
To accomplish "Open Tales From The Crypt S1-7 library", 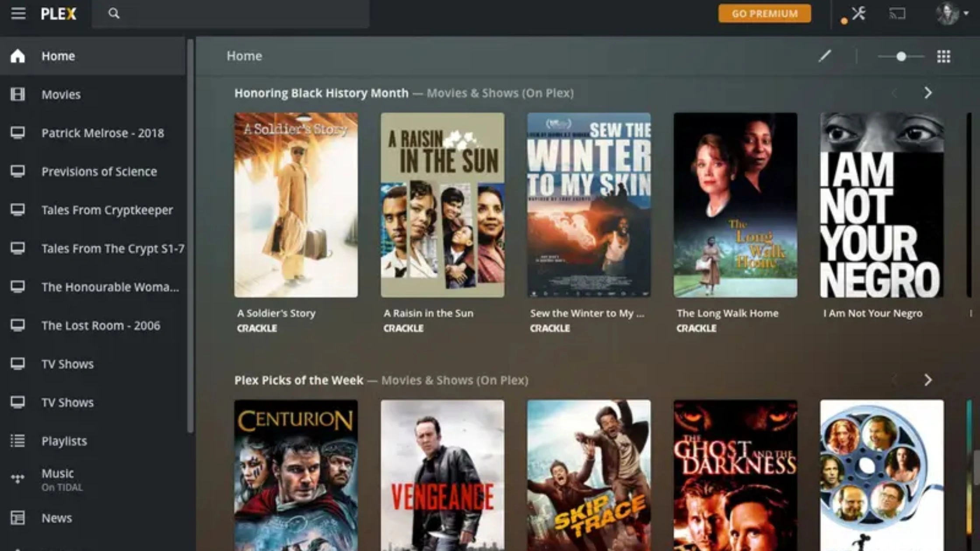I will coord(113,248).
